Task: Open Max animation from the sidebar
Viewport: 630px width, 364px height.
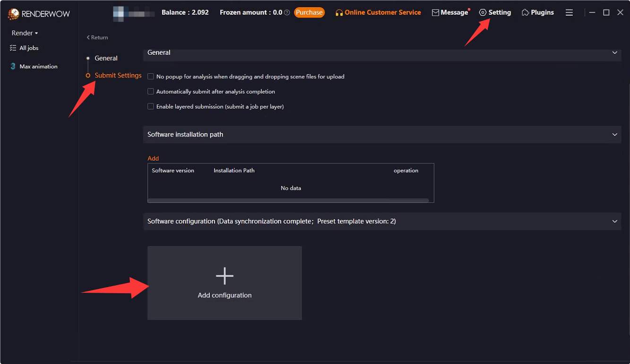Action: (x=13, y=66)
